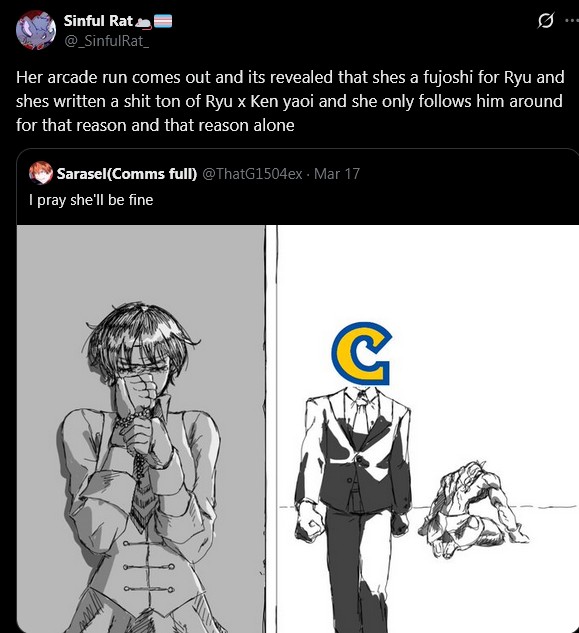The height and width of the screenshot is (633, 579).
Task: Click the @ThatG1504ex handle
Action: [252, 174]
